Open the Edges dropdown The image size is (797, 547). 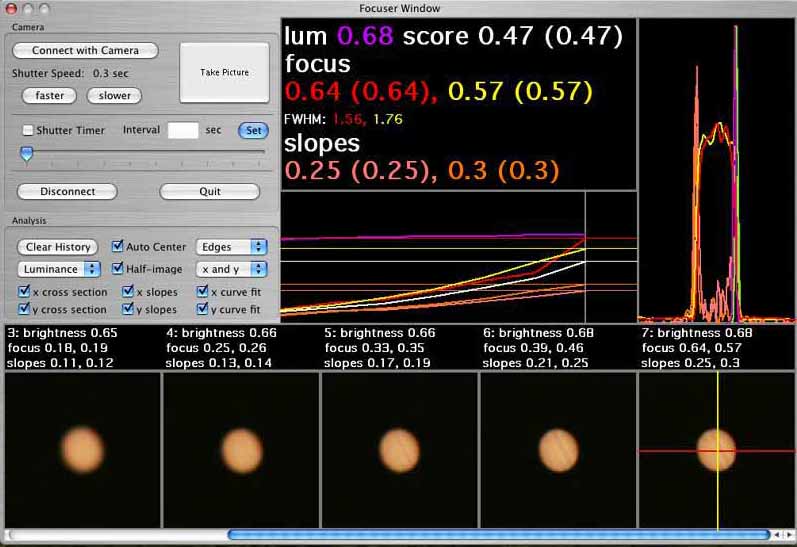(x=231, y=247)
